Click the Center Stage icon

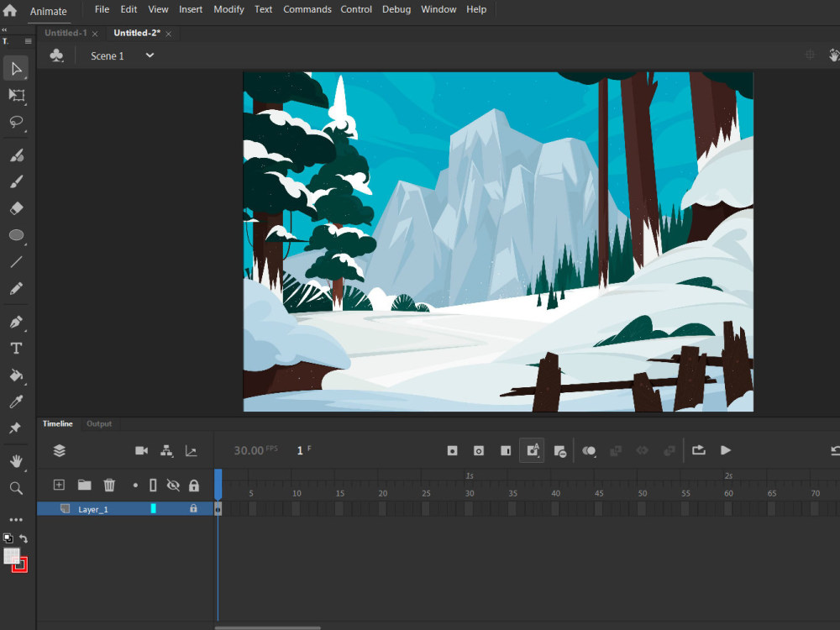[x=810, y=55]
